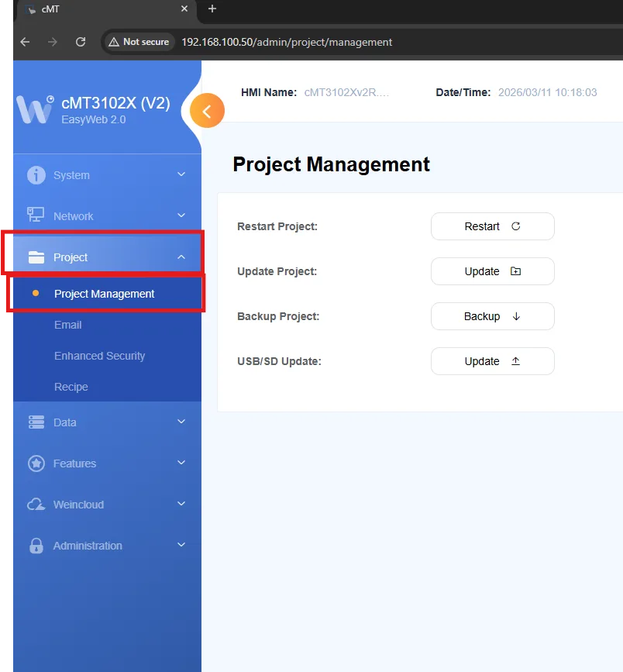623x672 pixels.
Task: Select Project Management submenu item
Action: point(107,294)
